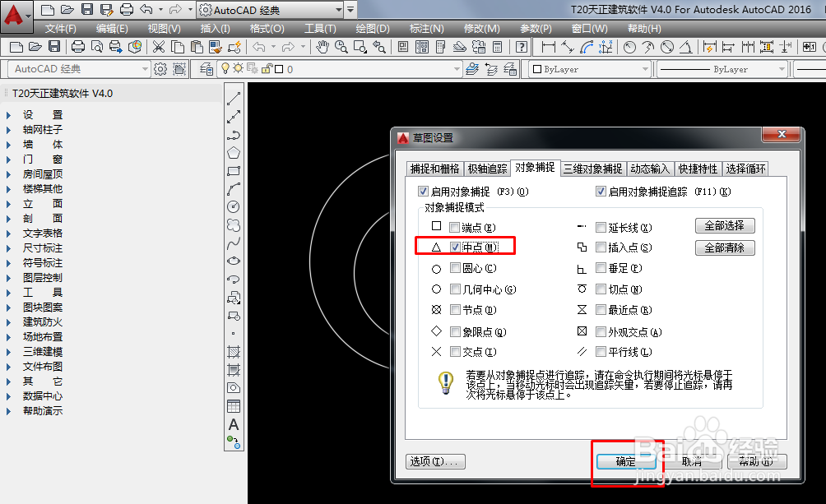Select the Line tool in draw toolbar
826x504 pixels.
tap(234, 99)
